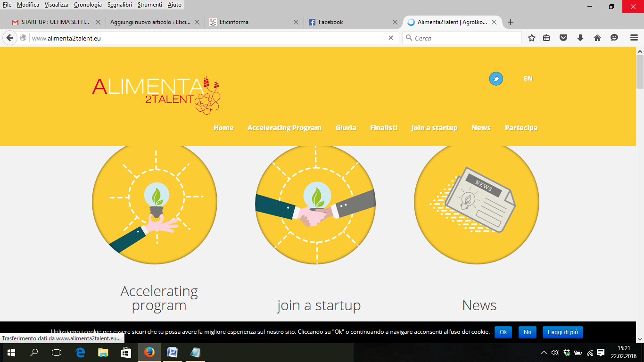644x362 pixels.
Task: Go to Home in site navigation
Action: (x=223, y=128)
